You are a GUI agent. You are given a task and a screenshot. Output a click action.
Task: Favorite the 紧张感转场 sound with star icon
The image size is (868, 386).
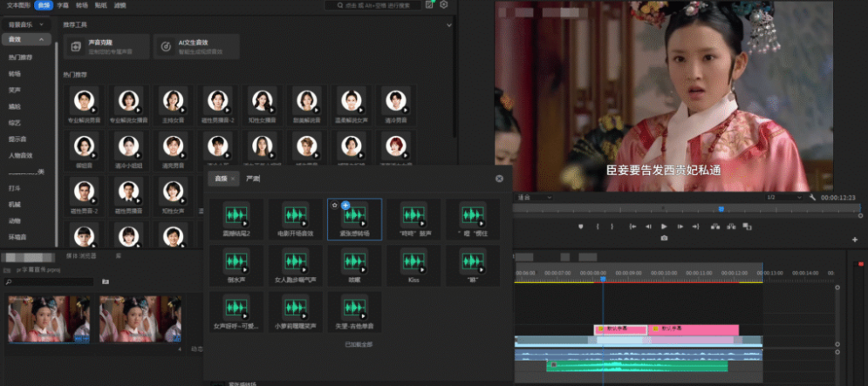[x=335, y=205]
